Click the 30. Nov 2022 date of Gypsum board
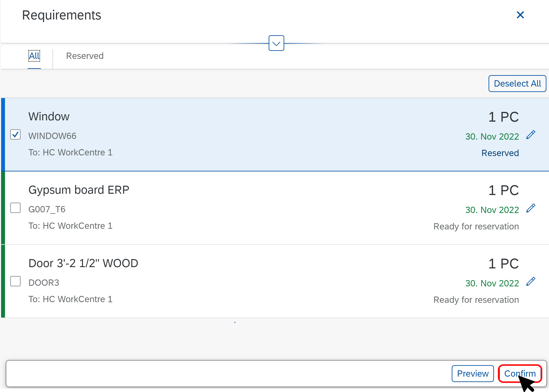Screen dimensions: 549x392 point(492,210)
